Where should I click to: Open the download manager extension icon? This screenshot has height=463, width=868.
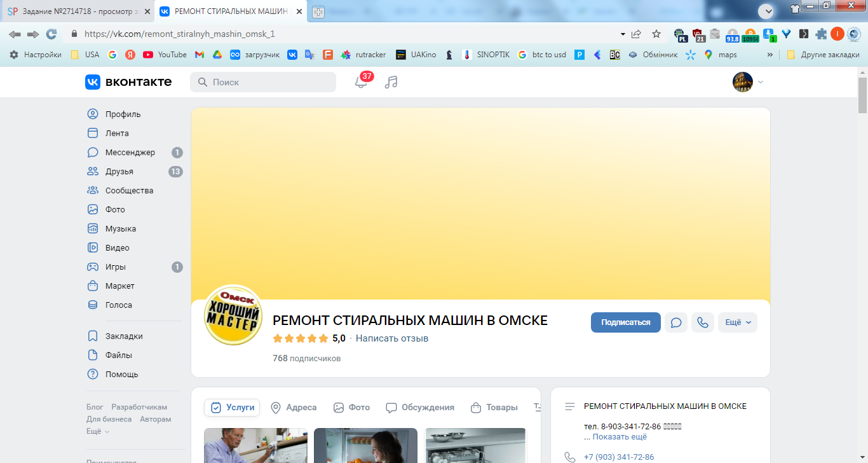(x=769, y=34)
